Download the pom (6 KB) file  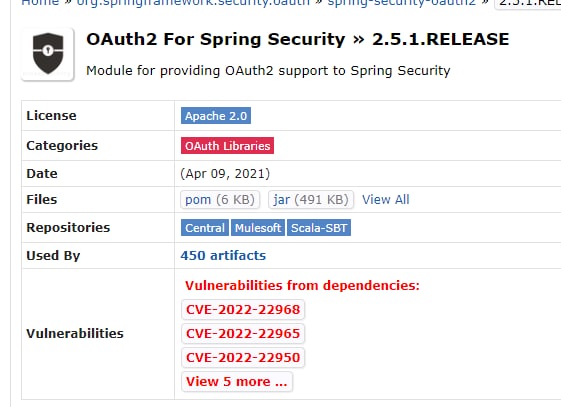tap(220, 200)
